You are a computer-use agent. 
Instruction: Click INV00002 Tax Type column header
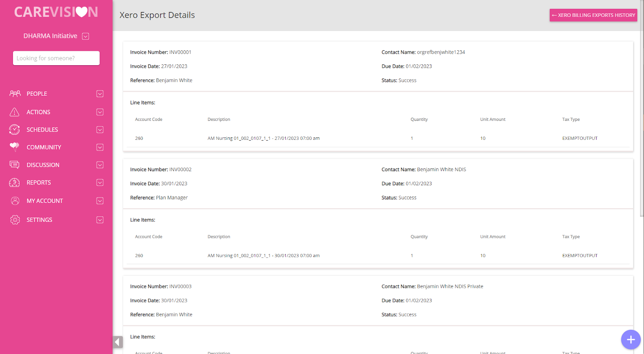point(571,237)
